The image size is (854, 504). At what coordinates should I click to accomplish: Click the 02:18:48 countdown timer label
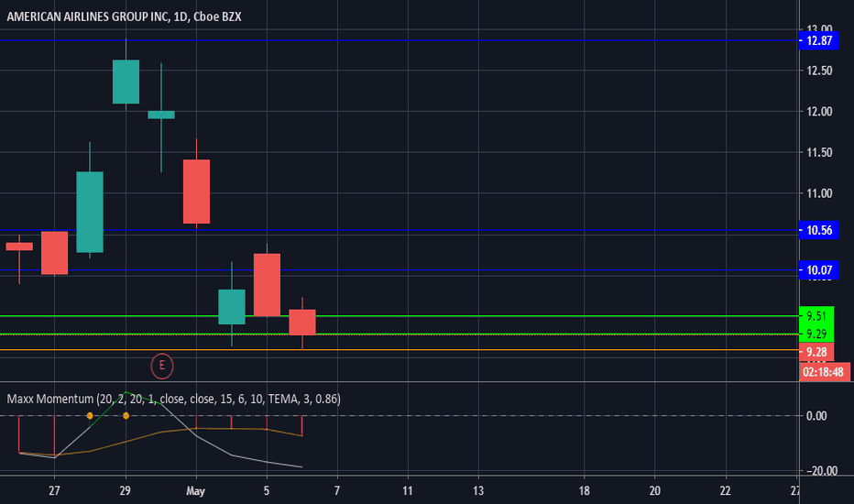click(824, 372)
